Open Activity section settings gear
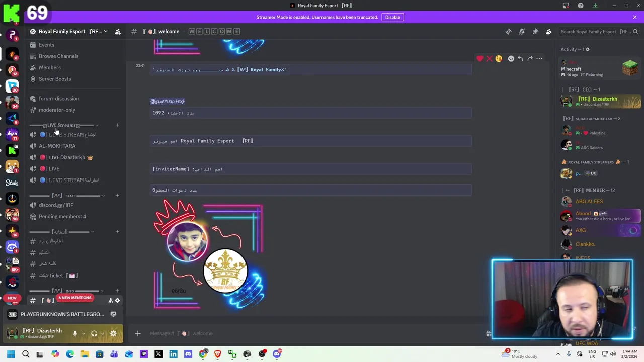The width and height of the screenshot is (644, 362). click(x=588, y=49)
